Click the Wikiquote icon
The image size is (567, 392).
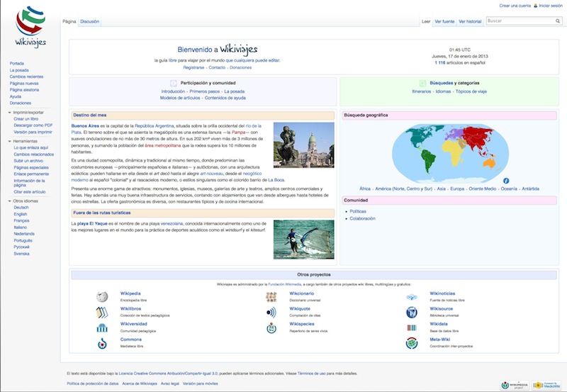click(x=271, y=313)
